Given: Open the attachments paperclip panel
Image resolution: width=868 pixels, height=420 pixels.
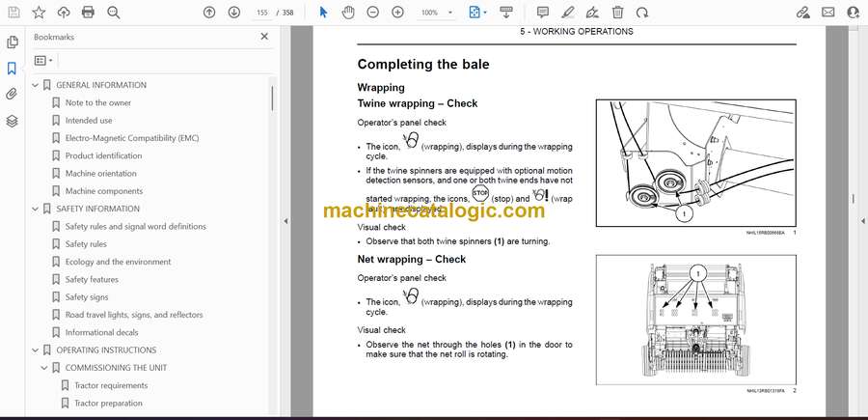Looking at the screenshot, I should point(13,95).
